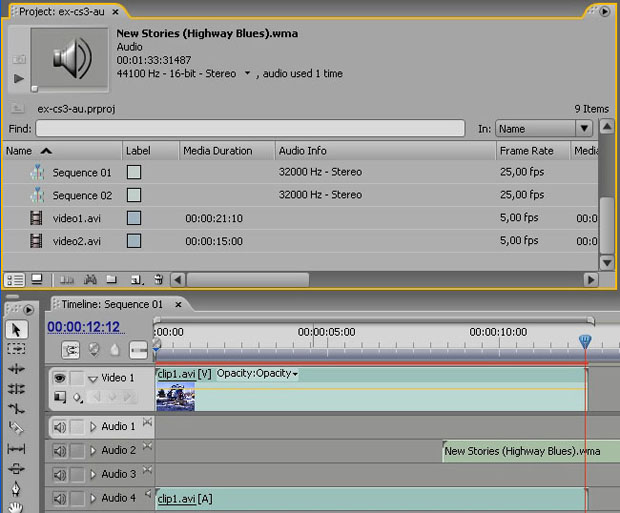Click the timecode 00:00:12:12 display
Image resolution: width=620 pixels, height=513 pixels.
point(83,327)
